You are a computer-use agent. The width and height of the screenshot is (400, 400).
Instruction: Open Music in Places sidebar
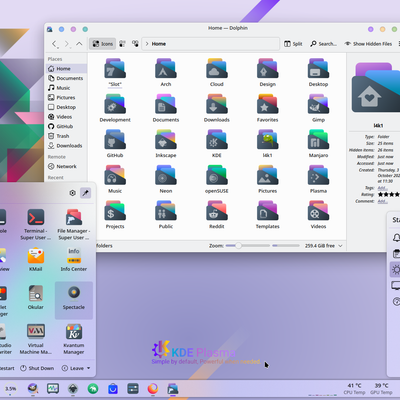coord(66,88)
